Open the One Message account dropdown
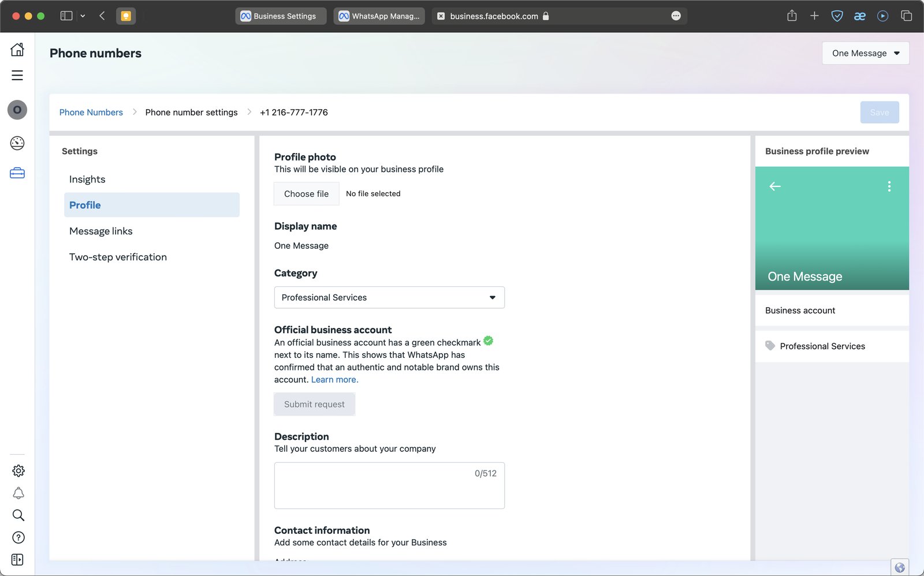This screenshot has width=924, height=576. tap(866, 53)
